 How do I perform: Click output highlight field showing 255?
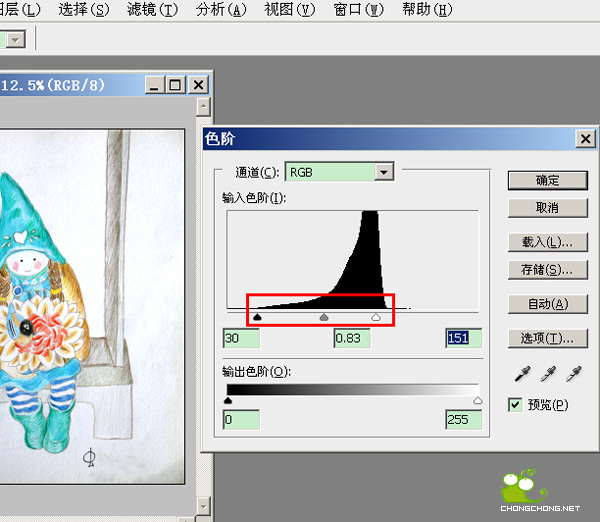pos(463,420)
